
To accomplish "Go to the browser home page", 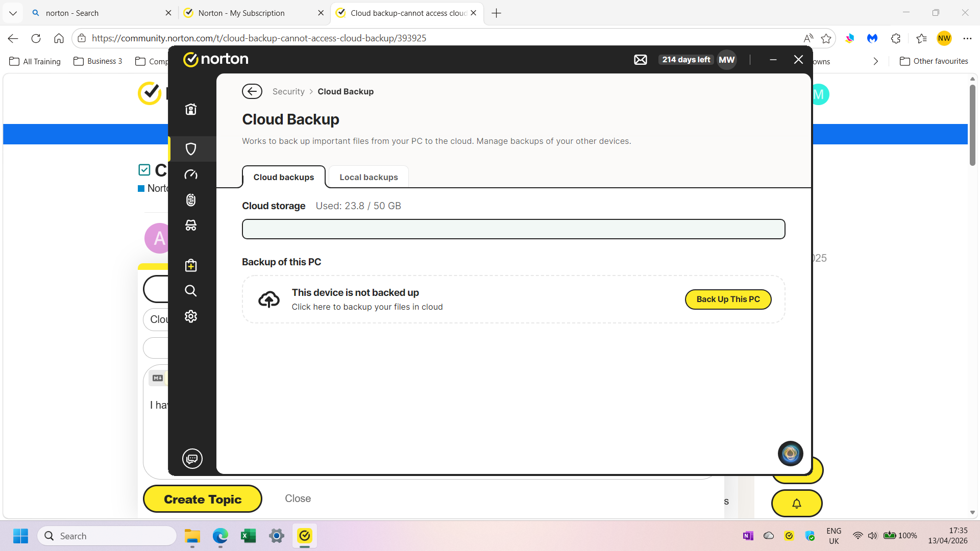I will [59, 38].
